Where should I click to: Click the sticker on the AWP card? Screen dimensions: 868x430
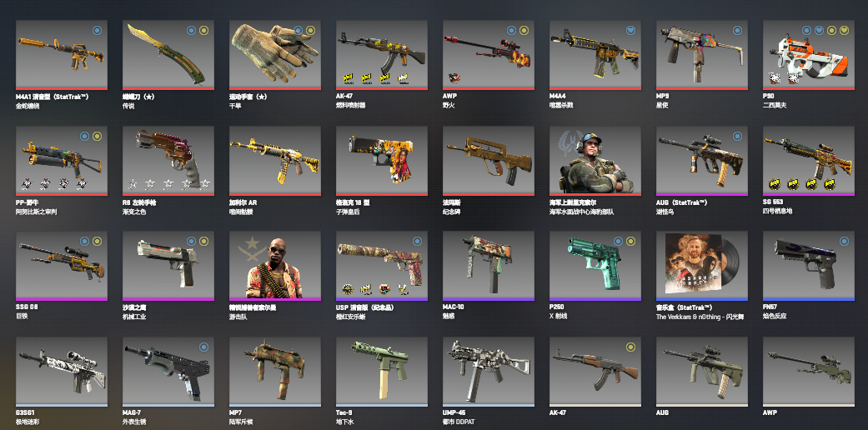pos(454,78)
